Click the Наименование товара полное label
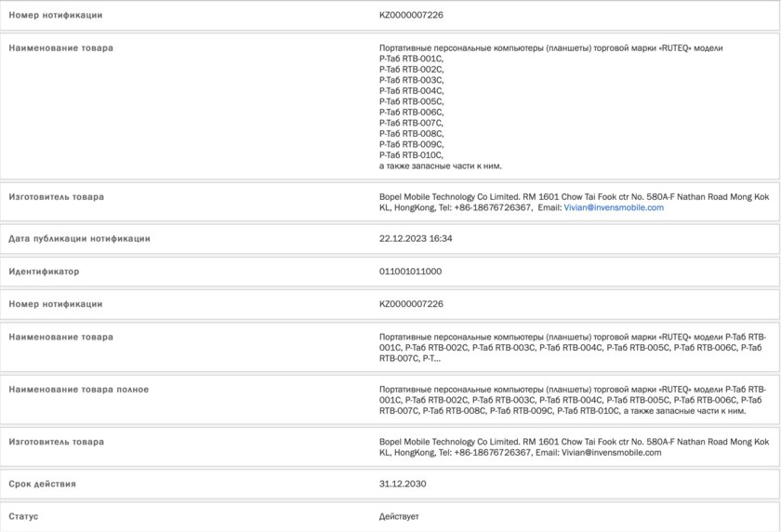Screen dimensions: 781x532 pyautogui.click(x=79, y=390)
